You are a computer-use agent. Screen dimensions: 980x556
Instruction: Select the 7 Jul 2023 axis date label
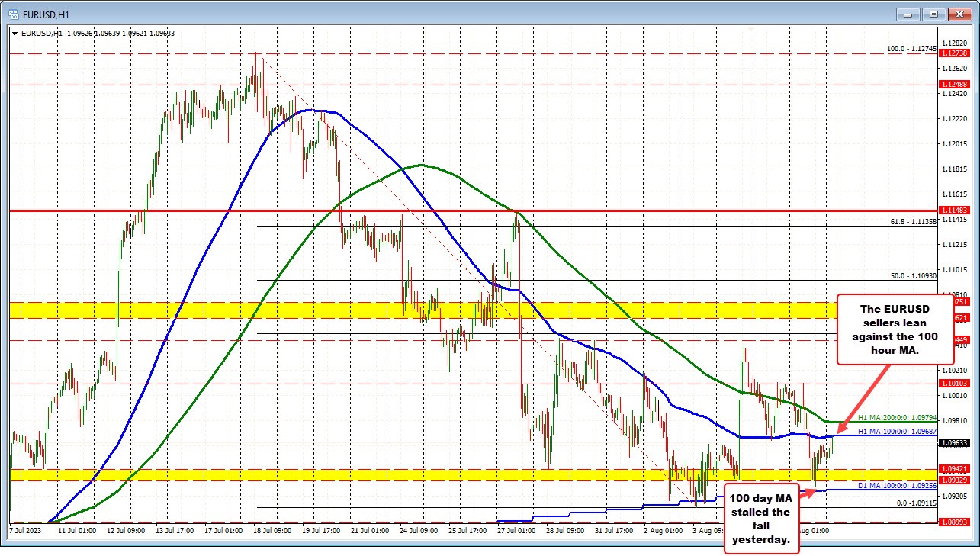24,529
